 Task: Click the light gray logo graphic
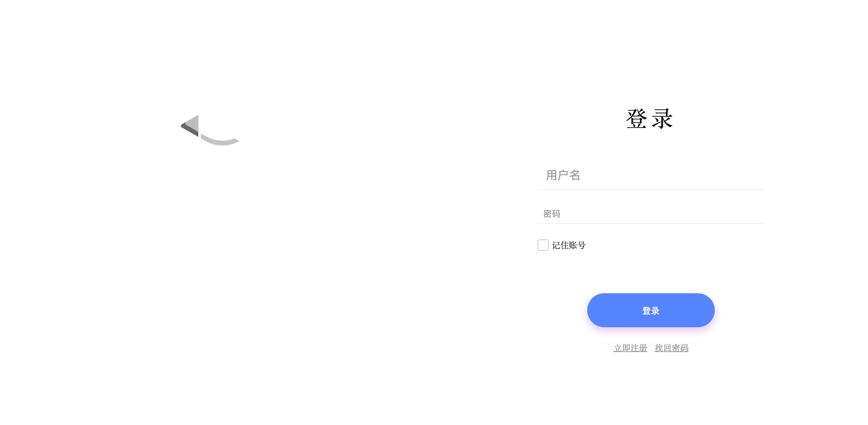click(210, 130)
